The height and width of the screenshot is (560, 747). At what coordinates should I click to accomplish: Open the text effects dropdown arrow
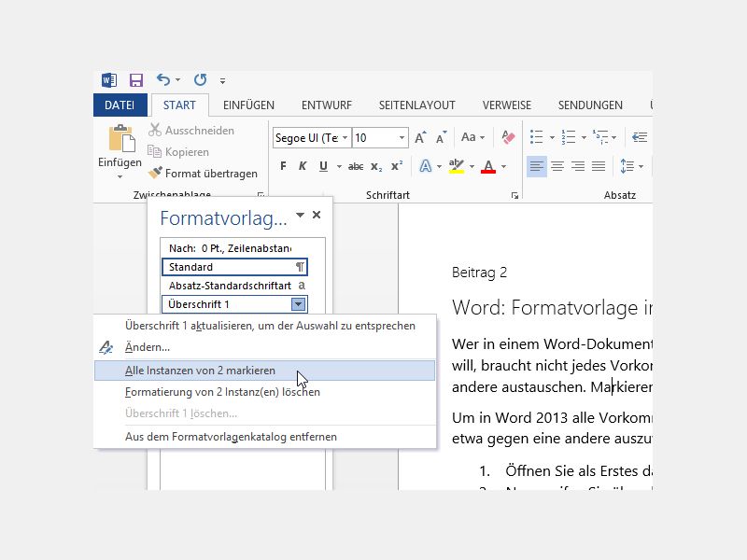point(439,167)
